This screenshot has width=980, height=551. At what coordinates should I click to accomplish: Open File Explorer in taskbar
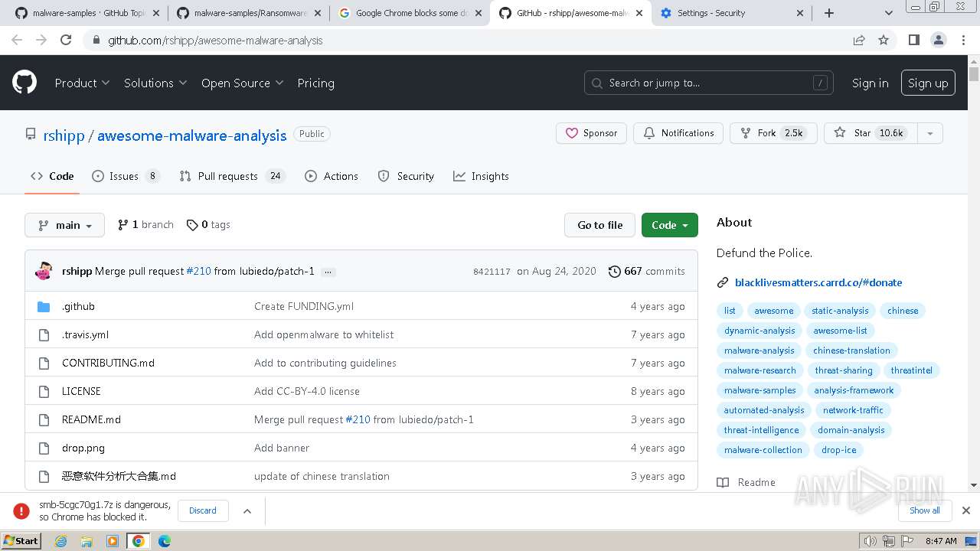click(x=87, y=541)
